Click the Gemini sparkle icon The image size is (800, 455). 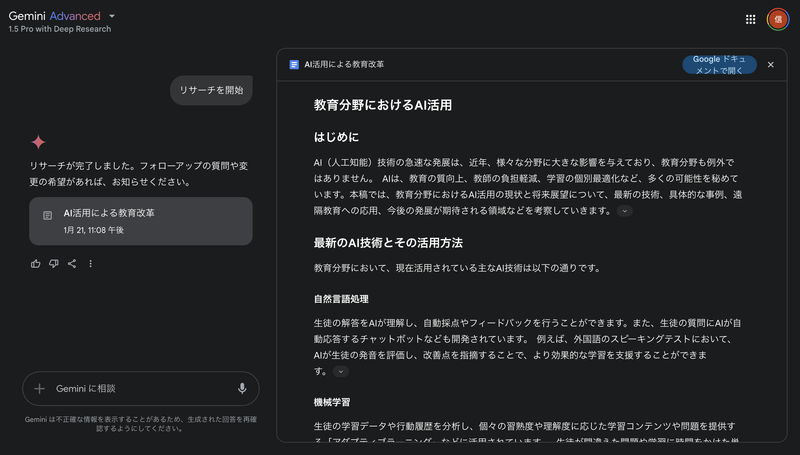[38, 142]
